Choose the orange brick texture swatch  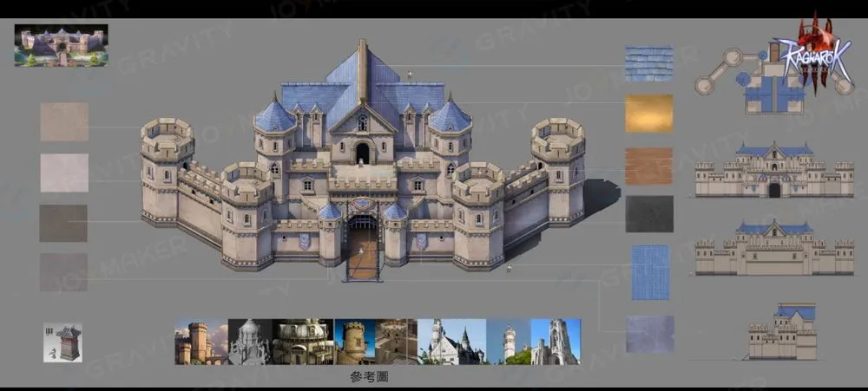click(648, 165)
